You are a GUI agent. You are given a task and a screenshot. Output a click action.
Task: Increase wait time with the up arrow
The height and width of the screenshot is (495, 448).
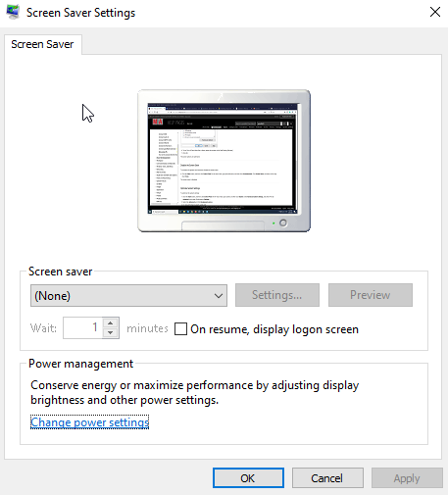pyautogui.click(x=111, y=322)
